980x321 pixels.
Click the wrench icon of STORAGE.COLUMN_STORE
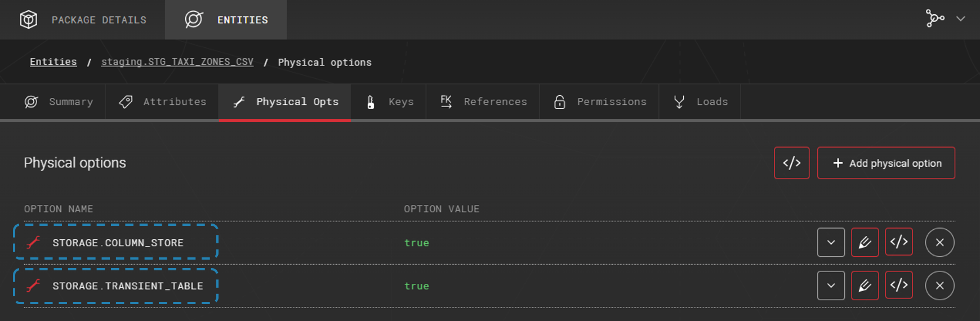pyautogui.click(x=34, y=243)
